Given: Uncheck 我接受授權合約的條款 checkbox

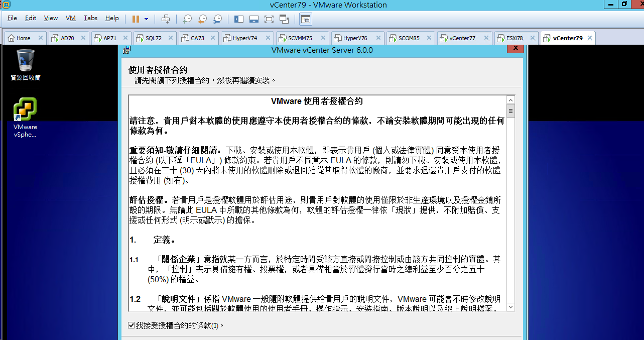Looking at the screenshot, I should [x=132, y=325].
